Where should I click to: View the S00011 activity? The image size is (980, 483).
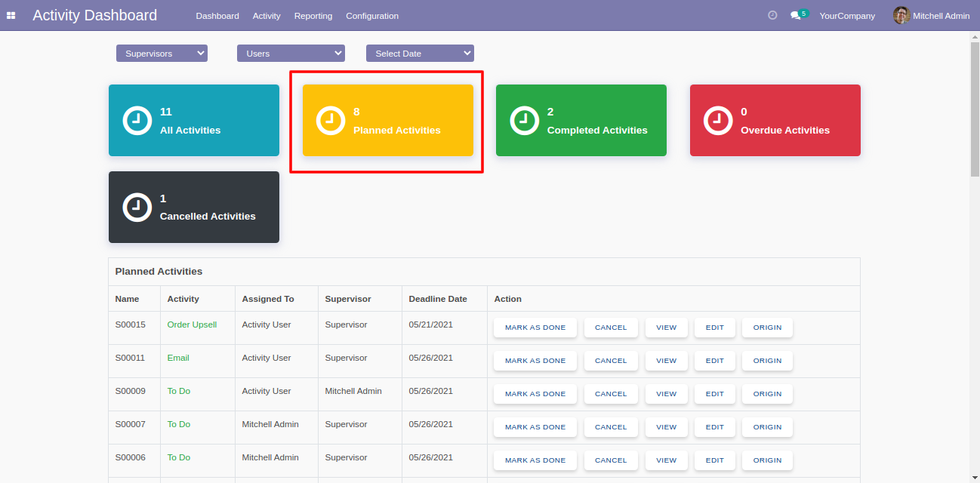coord(667,361)
